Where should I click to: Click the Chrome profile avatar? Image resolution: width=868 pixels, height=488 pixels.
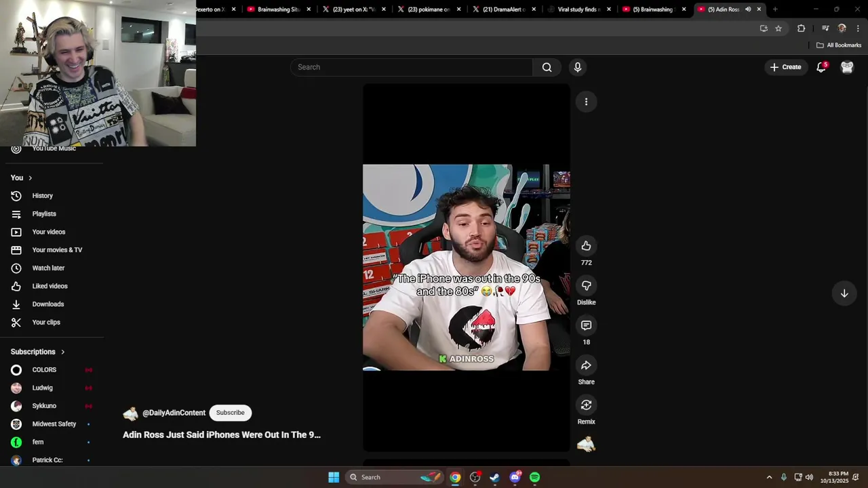(842, 28)
